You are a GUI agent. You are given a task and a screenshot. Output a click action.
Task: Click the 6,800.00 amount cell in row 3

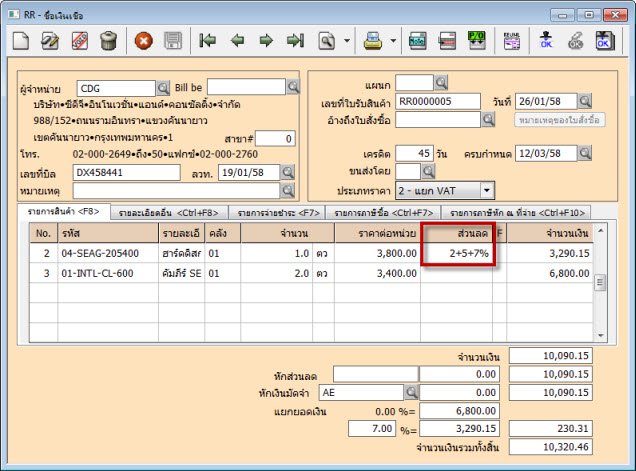[550, 273]
